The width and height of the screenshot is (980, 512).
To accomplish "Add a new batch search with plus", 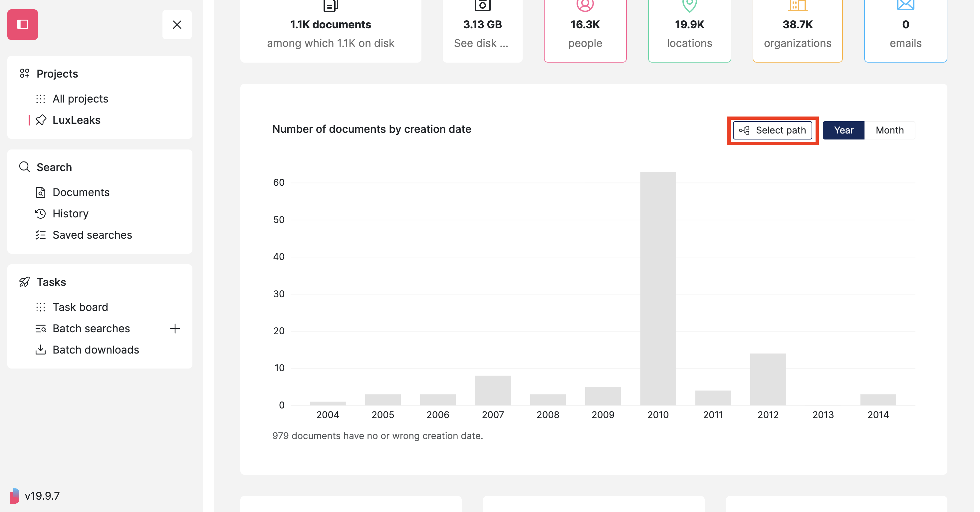I will pos(175,329).
